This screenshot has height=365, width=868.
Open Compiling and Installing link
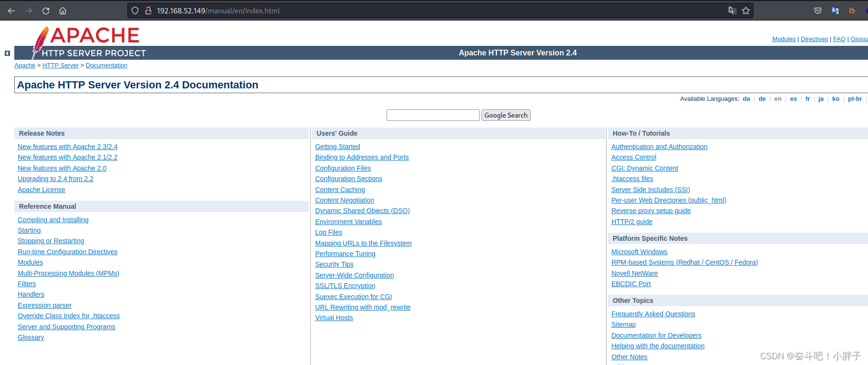(53, 220)
